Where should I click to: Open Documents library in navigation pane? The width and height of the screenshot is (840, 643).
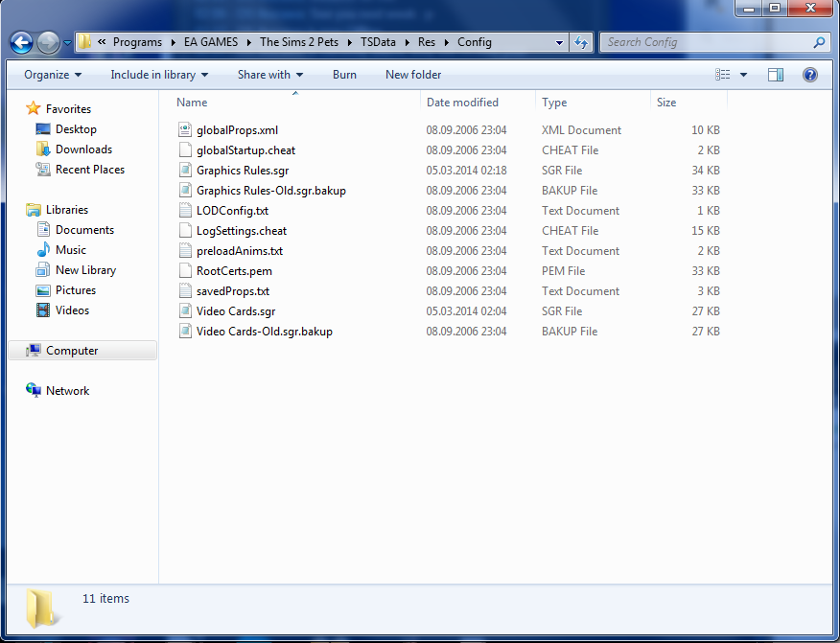(x=84, y=230)
